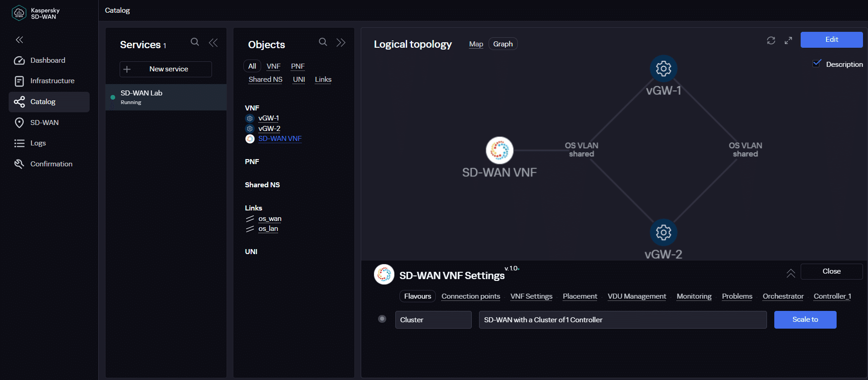
Task: Click the refresh topology icon
Action: coord(771,40)
